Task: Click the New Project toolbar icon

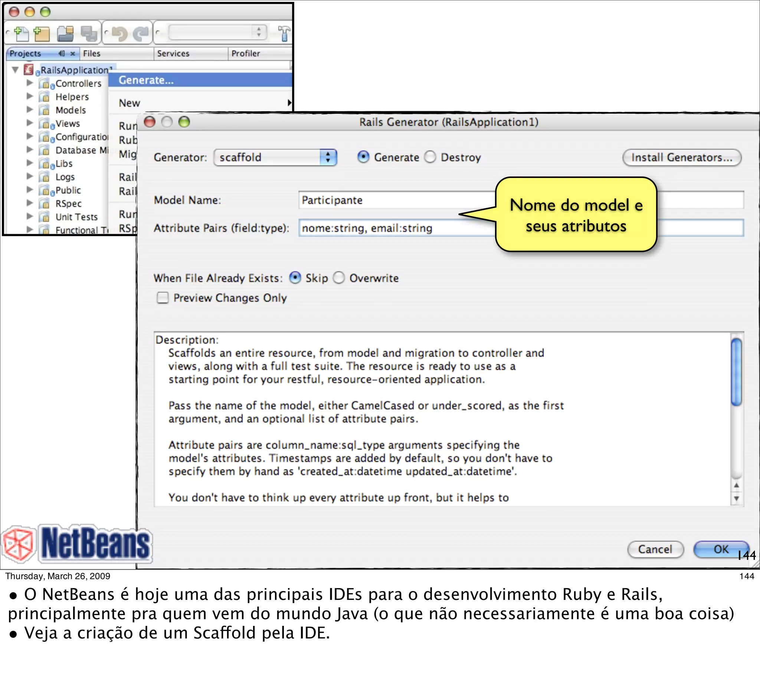Action: pos(42,34)
